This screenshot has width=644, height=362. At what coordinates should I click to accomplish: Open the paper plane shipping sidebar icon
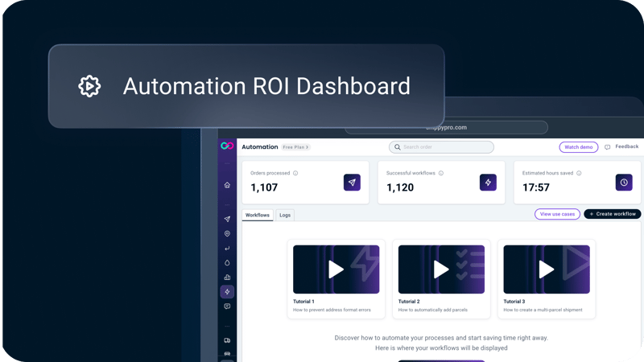coord(227,219)
